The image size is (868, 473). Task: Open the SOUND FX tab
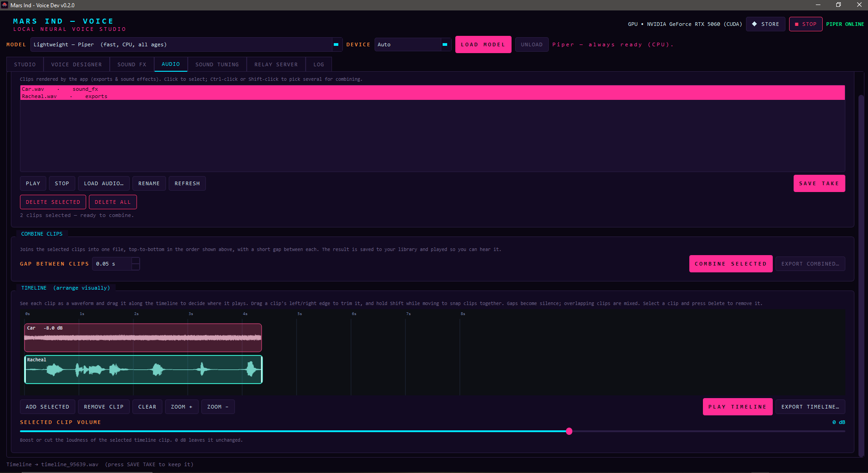[132, 64]
